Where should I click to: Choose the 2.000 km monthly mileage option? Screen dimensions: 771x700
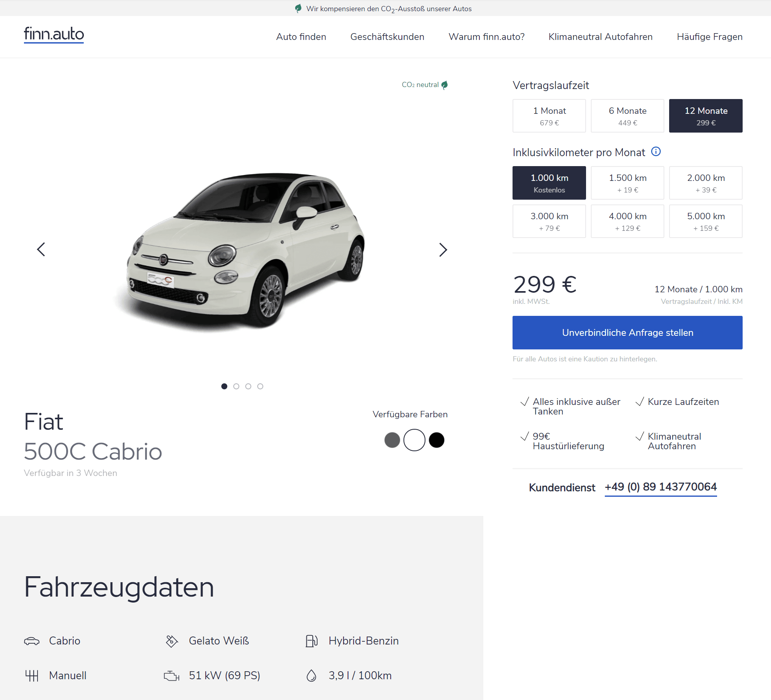coord(706,183)
